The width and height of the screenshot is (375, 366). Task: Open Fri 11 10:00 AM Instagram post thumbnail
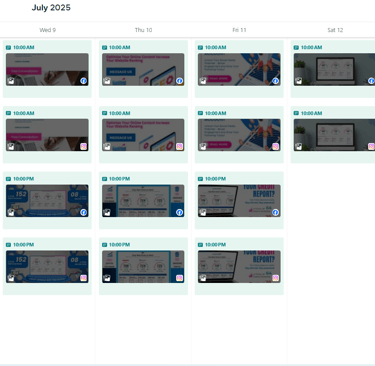(239, 135)
